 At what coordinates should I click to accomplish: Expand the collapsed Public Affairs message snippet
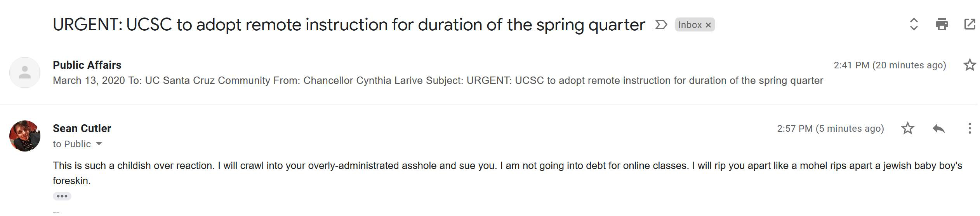click(x=438, y=81)
